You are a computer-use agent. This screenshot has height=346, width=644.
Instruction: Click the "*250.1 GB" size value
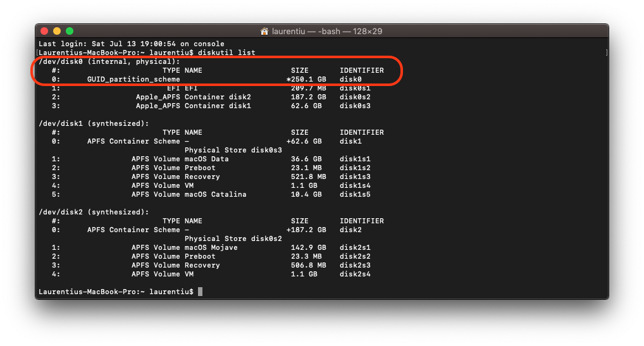click(x=306, y=79)
